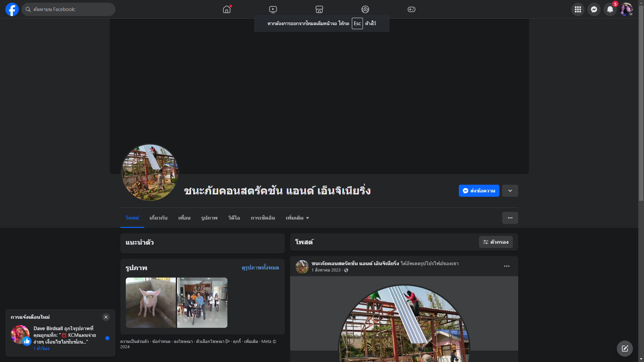Click the blue unread dot on notification
Image resolution: width=644 pixels, height=362 pixels.
[x=107, y=338]
